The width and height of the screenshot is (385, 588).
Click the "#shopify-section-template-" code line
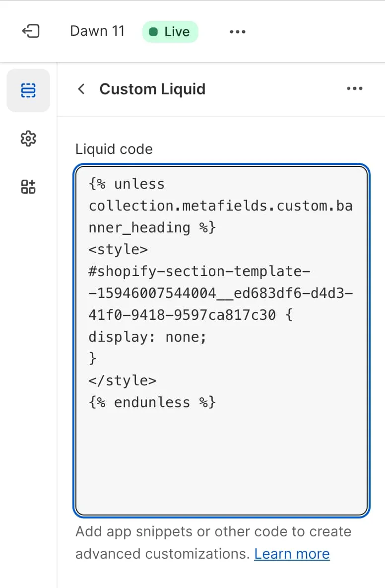[x=199, y=271]
